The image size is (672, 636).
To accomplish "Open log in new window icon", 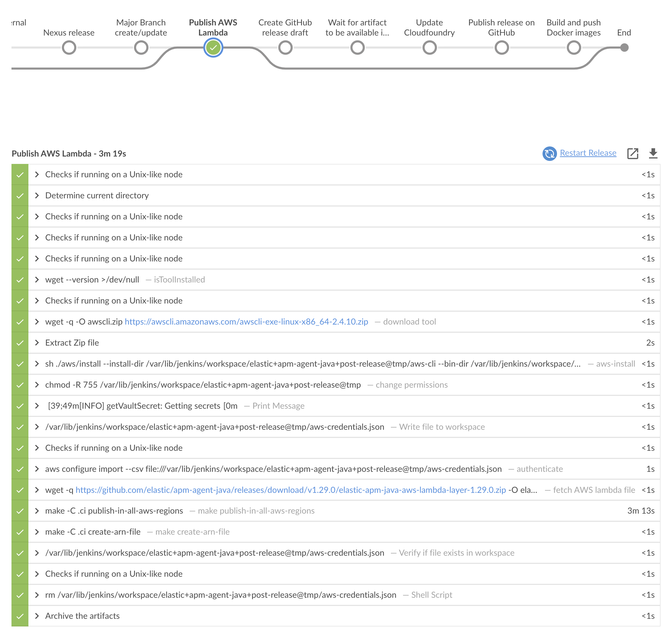I will tap(633, 154).
